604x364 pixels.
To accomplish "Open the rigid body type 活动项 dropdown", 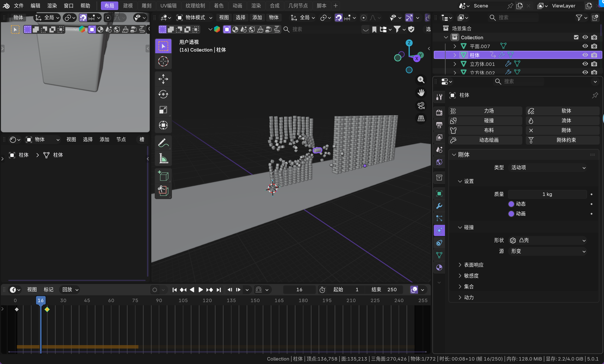I will pyautogui.click(x=548, y=168).
